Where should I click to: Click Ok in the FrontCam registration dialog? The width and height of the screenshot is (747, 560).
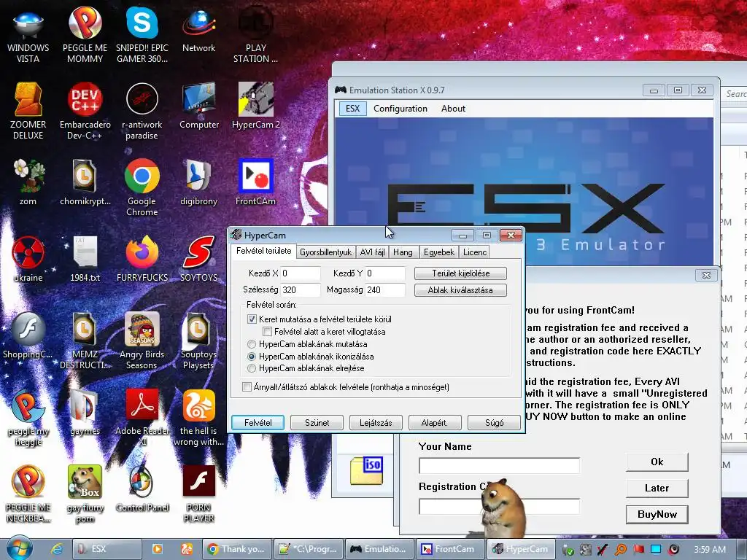pyautogui.click(x=657, y=462)
